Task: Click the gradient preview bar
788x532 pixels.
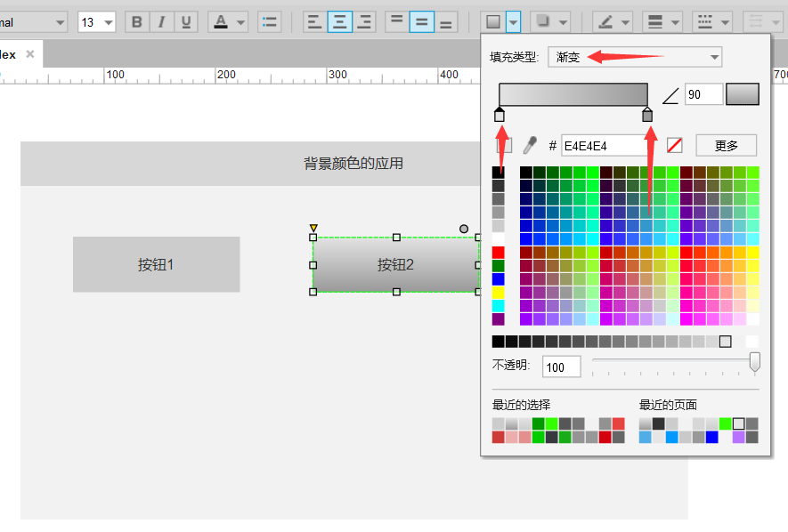Action: click(x=573, y=94)
